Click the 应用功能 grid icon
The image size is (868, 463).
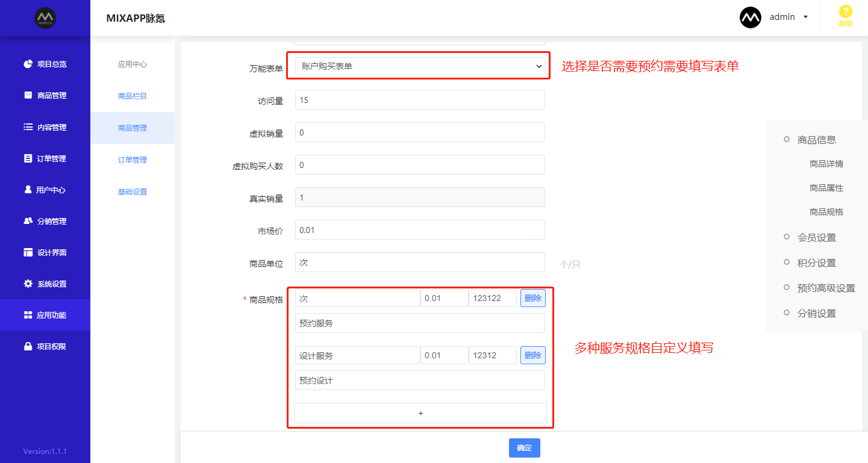click(x=28, y=315)
